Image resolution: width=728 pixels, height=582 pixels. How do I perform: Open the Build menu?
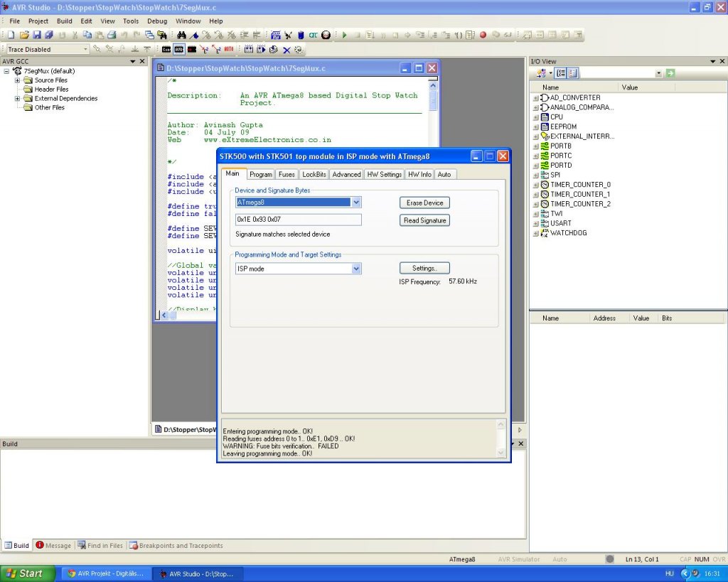[x=65, y=21]
